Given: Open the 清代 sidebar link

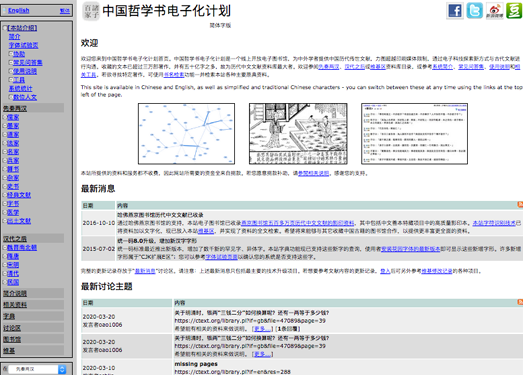Looking at the screenshot, I should click(x=13, y=274).
